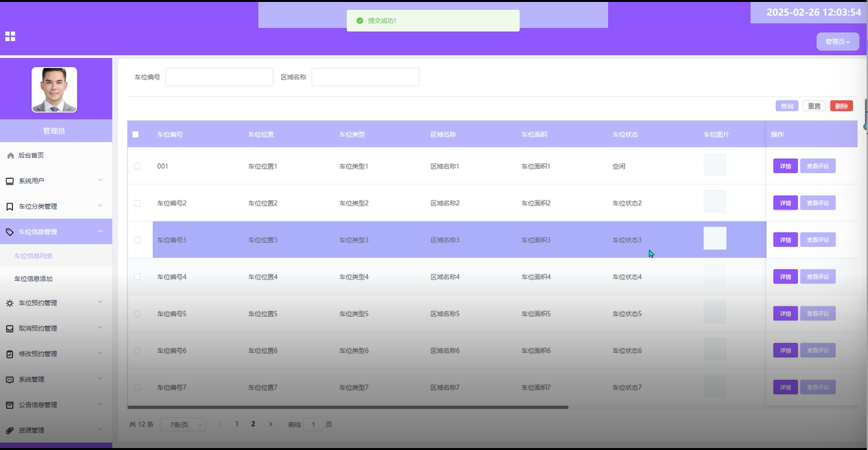
Task: Expand the 系统用户 menu chevron
Action: coord(100,180)
